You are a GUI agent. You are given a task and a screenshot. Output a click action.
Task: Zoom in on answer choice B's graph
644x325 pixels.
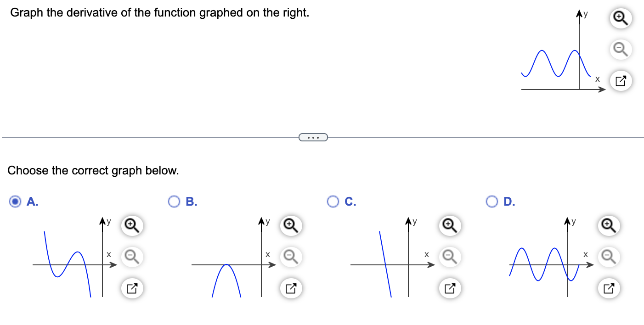pyautogui.click(x=290, y=226)
